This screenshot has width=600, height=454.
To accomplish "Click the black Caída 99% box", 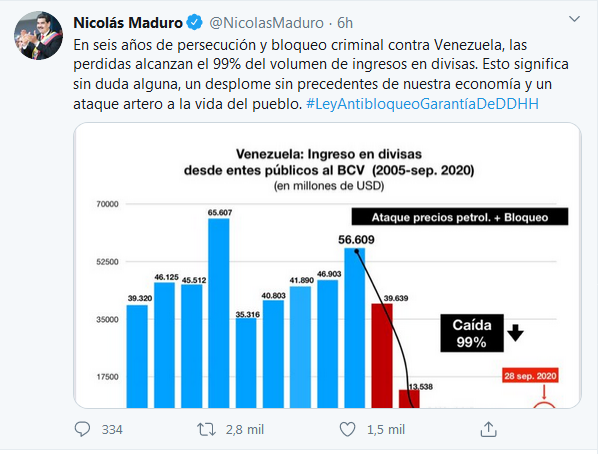I will click(x=472, y=333).
